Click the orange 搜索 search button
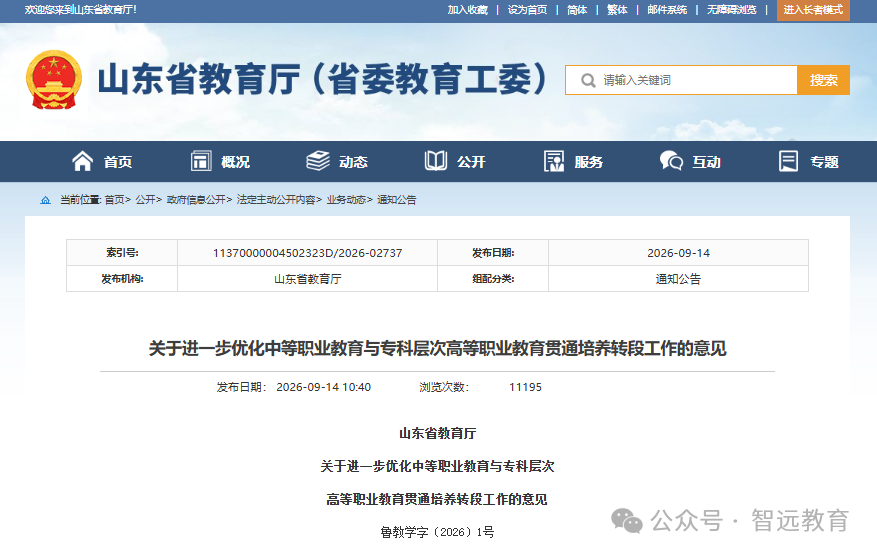The image size is (877, 555). pos(823,80)
